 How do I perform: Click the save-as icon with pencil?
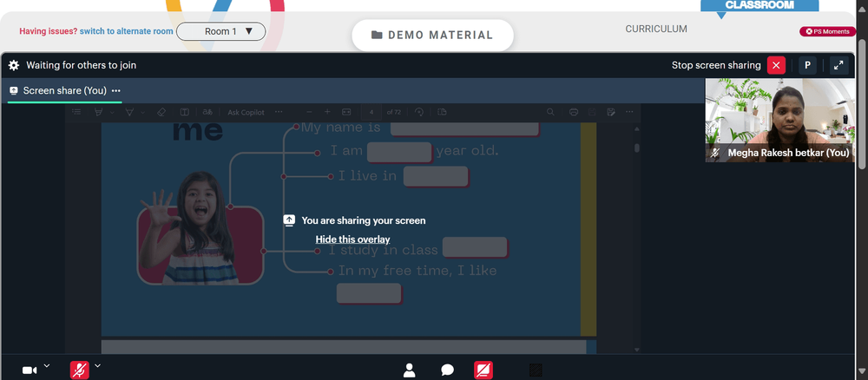610,112
